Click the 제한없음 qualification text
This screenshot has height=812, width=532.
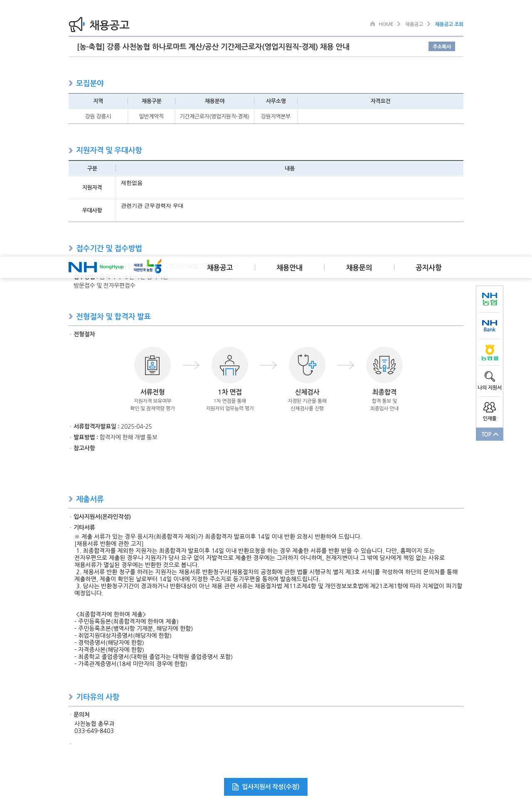tap(132, 183)
